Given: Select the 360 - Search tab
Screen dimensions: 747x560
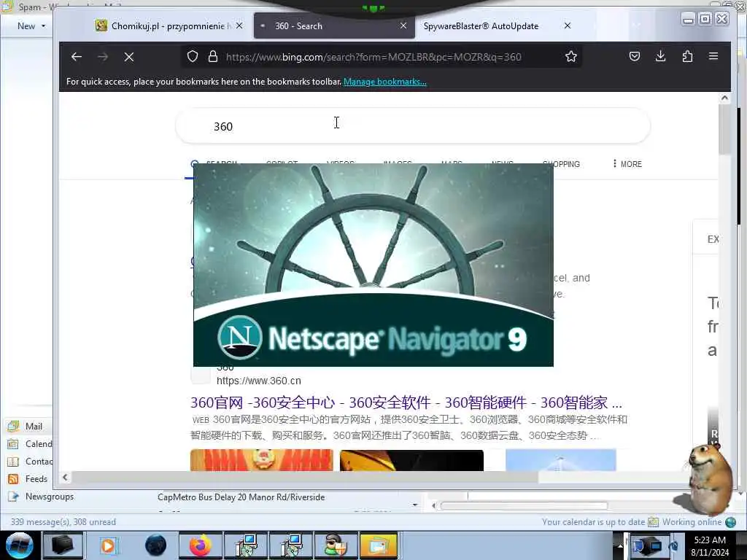Looking at the screenshot, I should (x=333, y=26).
